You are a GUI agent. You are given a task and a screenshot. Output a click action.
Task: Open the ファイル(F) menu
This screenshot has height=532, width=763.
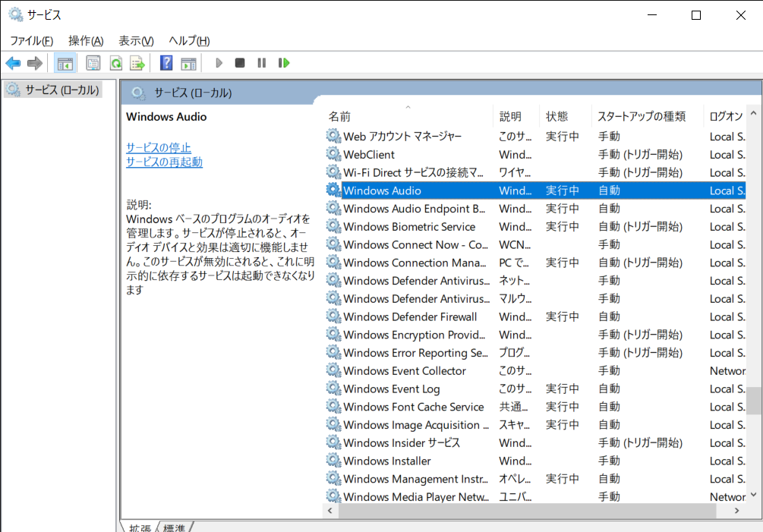(x=32, y=41)
